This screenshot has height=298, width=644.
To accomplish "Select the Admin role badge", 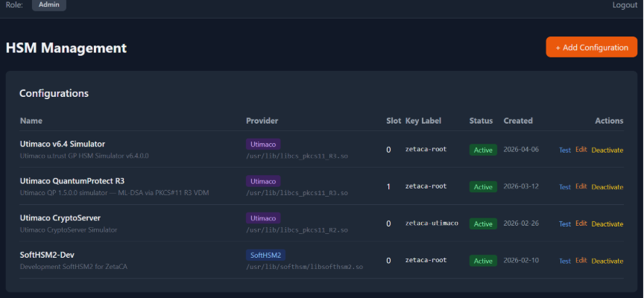I will 49,5.
